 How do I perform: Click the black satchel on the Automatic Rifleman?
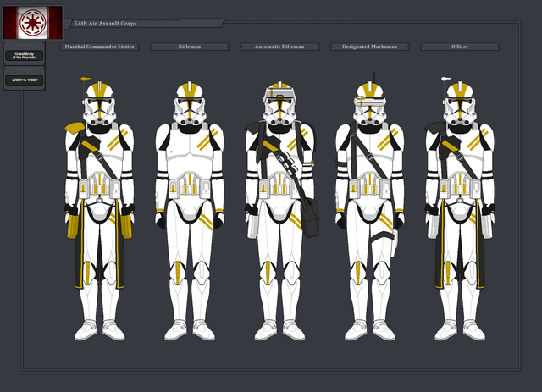pos(310,217)
